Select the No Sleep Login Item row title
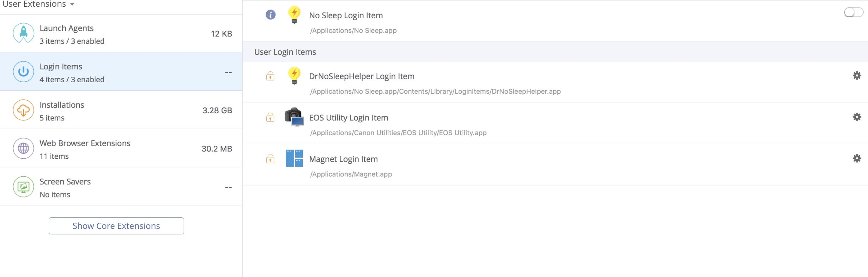Viewport: 868px width, 277px height. pos(346,15)
